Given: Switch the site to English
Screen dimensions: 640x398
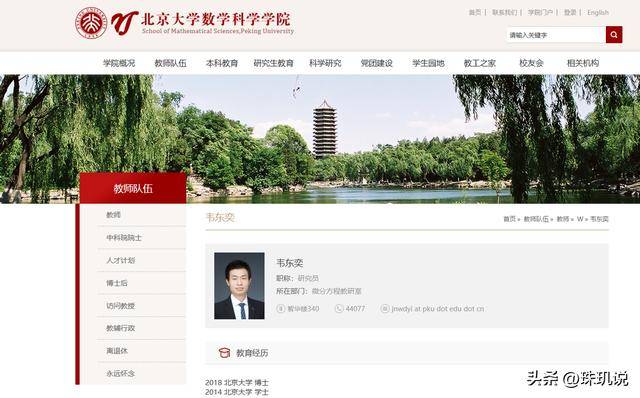Looking at the screenshot, I should (x=598, y=13).
